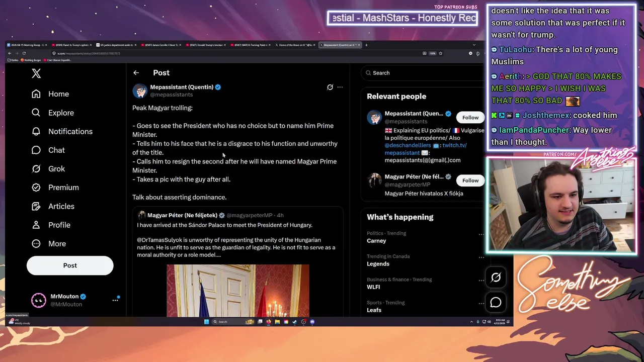Open more options for Carney trend
This screenshot has height=362, width=644.
481,234
